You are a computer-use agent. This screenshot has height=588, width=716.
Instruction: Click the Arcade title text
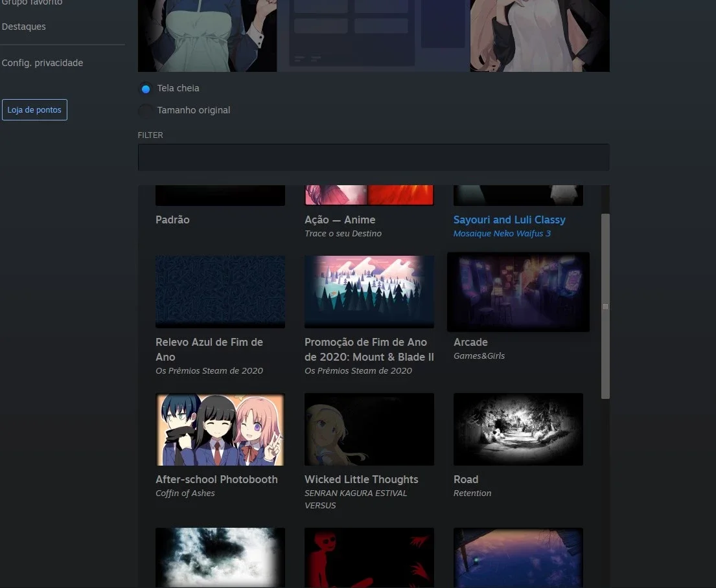[x=471, y=342]
